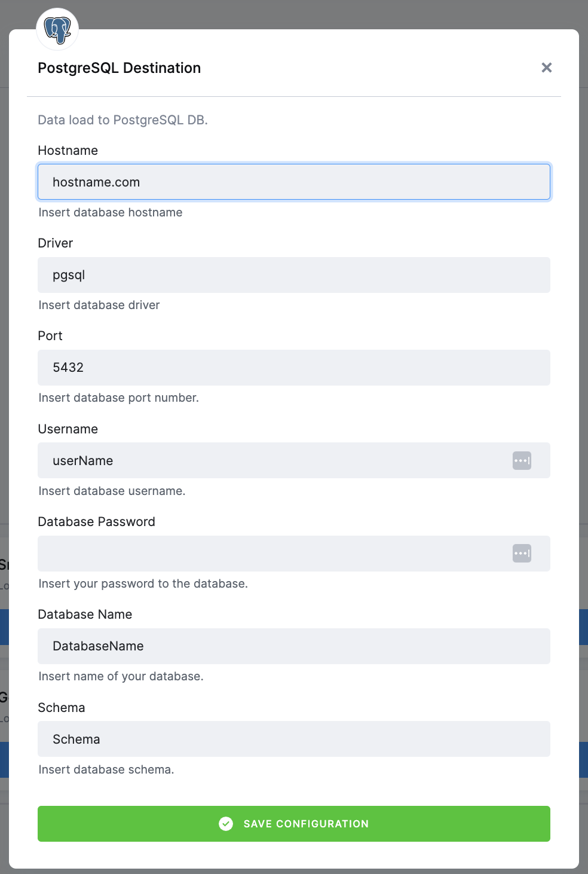Click the PostgreSQL Destination dialog title
588x874 pixels.
pos(119,68)
